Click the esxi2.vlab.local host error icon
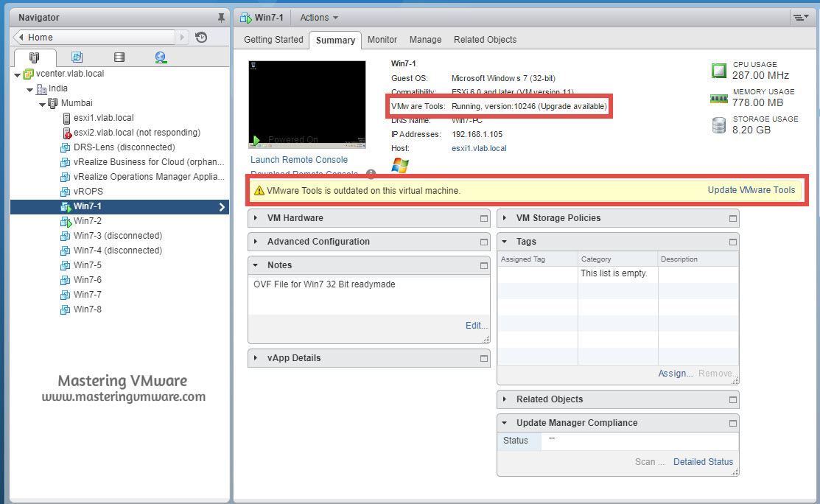Image resolution: width=820 pixels, height=504 pixels. [x=66, y=133]
